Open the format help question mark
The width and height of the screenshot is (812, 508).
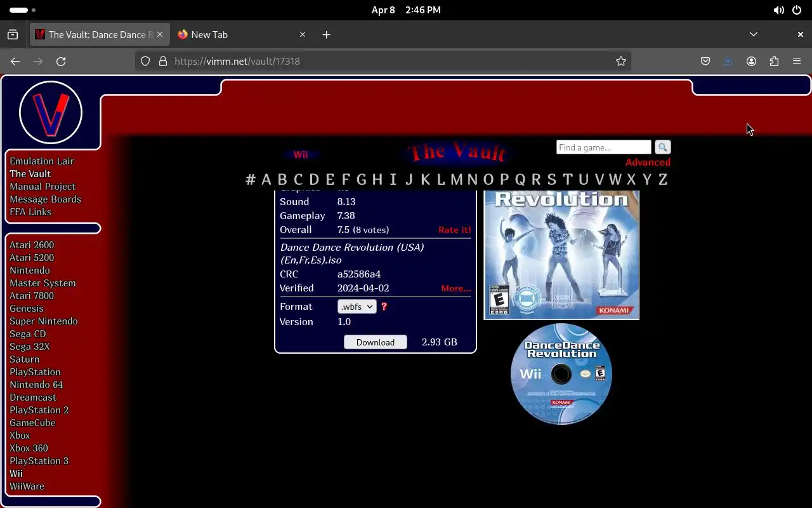coord(384,306)
